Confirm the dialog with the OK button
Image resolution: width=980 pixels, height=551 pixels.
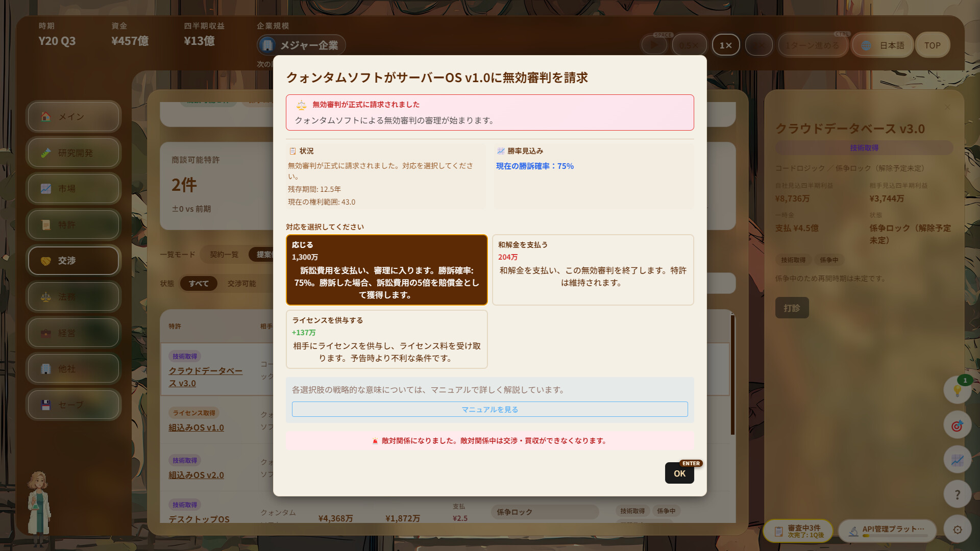click(679, 473)
